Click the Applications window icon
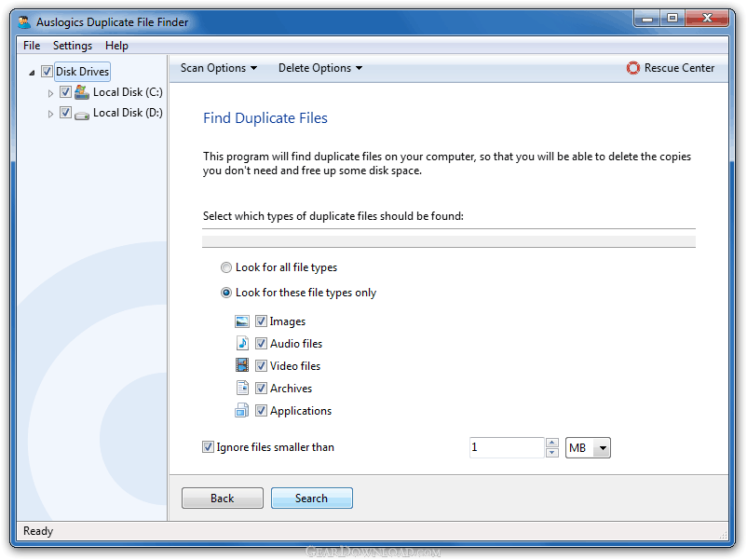The width and height of the screenshot is (747, 560). pyautogui.click(x=242, y=410)
